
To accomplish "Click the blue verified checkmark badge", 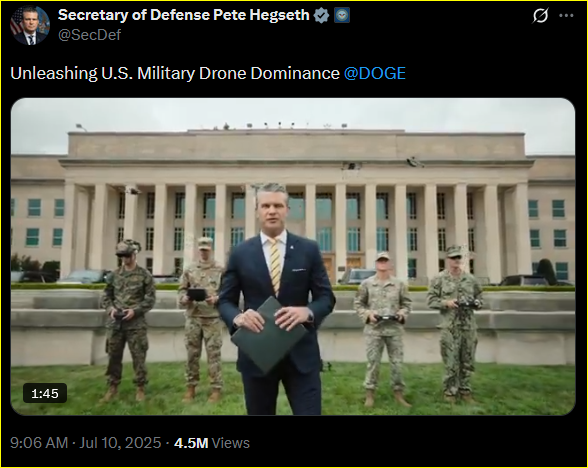I will click(x=321, y=15).
